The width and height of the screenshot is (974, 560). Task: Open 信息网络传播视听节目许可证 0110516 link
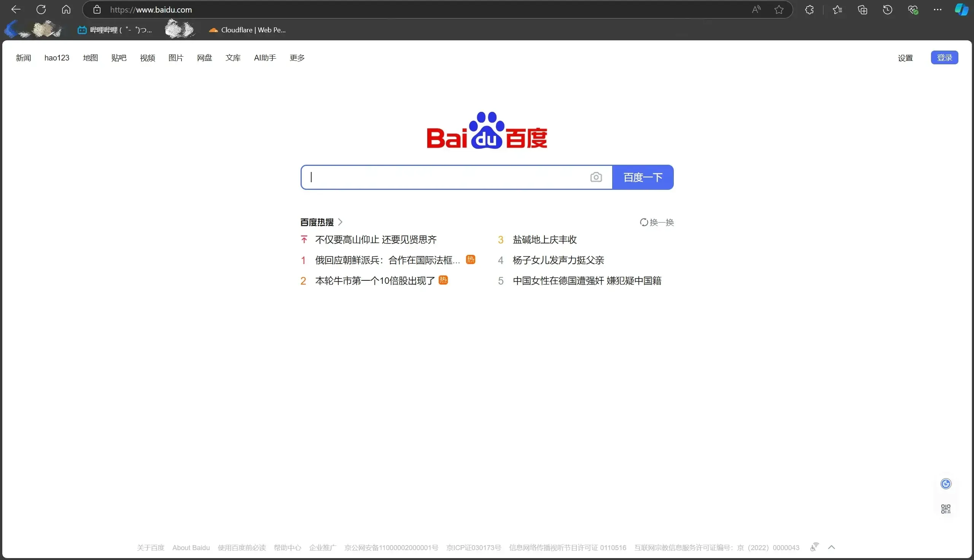pos(568,547)
